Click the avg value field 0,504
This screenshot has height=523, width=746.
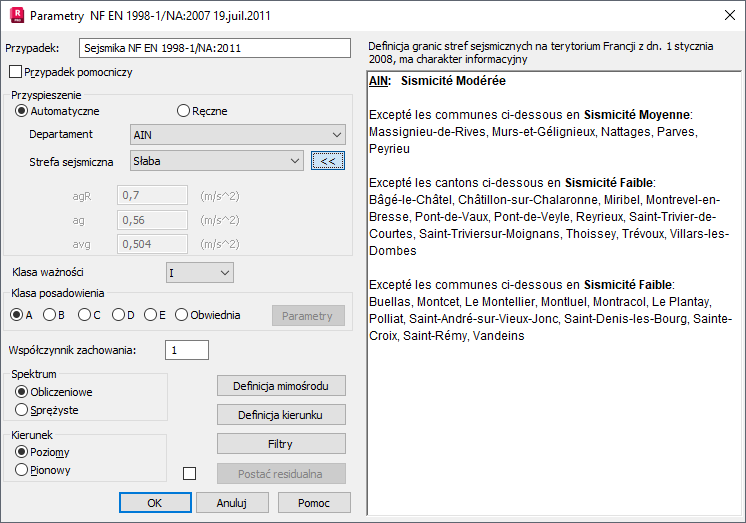(x=152, y=244)
